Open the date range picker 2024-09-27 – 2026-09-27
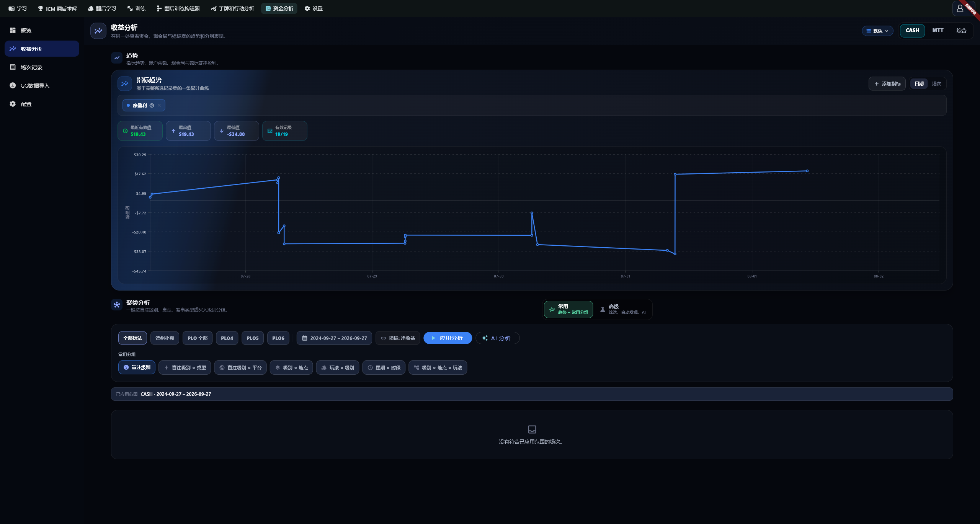Viewport: 980px width, 524px height. pos(334,338)
